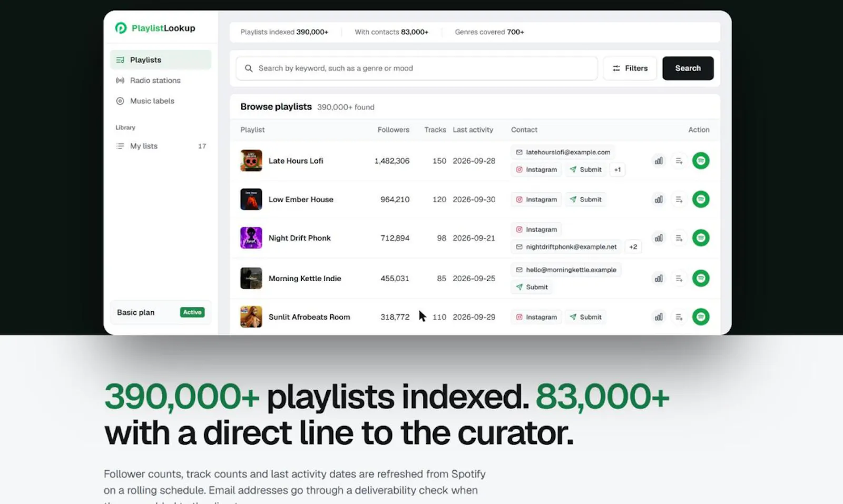843x504 pixels.
Task: Open Instagram contact for Low Ember House
Action: tap(536, 200)
